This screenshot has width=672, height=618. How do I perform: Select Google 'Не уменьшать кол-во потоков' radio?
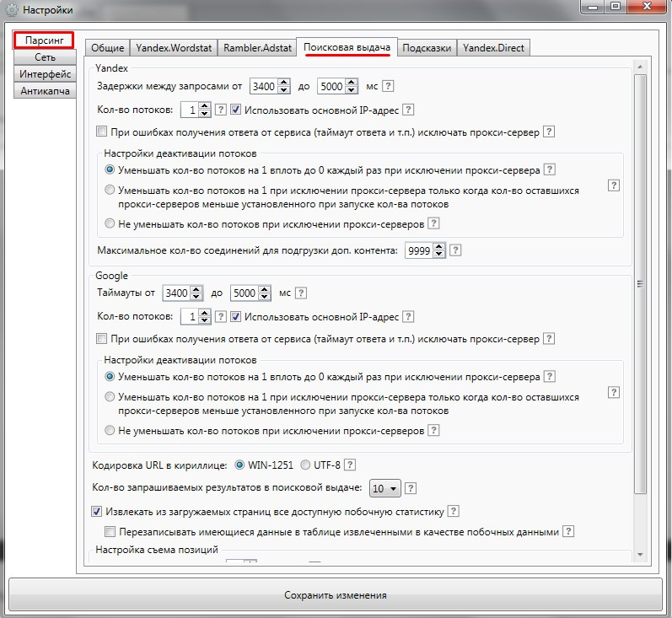[x=110, y=430]
